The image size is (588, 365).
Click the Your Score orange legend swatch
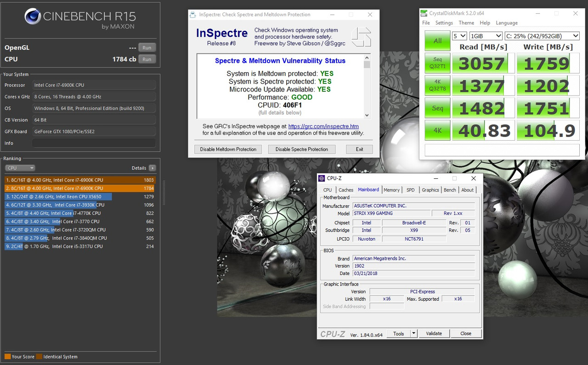(x=7, y=357)
